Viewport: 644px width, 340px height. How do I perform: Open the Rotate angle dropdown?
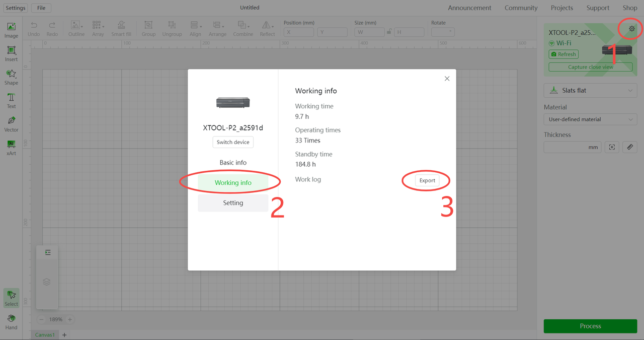point(443,32)
